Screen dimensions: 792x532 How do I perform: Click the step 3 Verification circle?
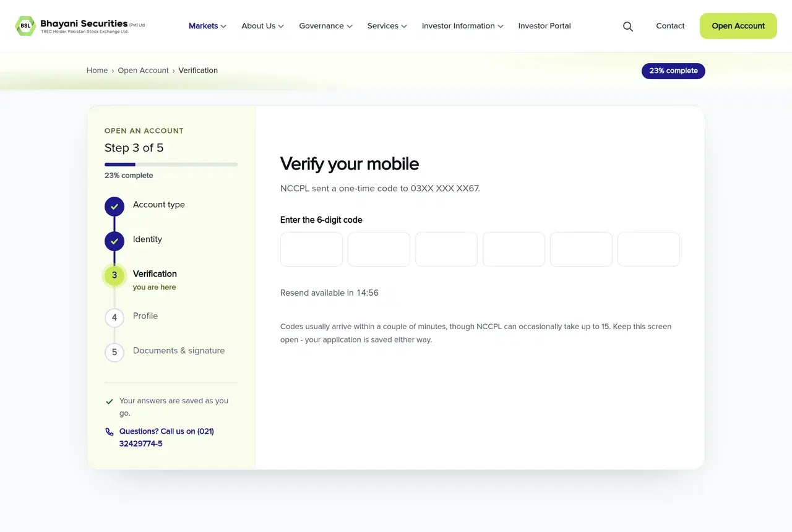coord(114,276)
